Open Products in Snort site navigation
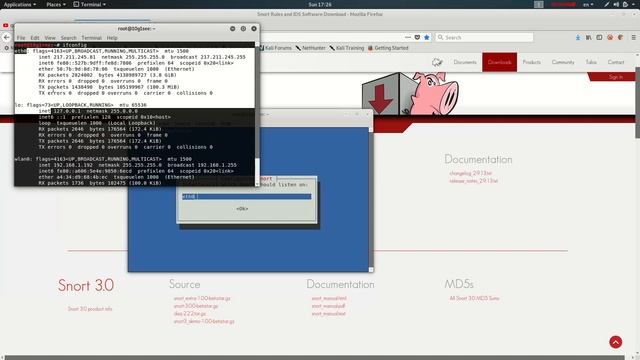This screenshot has width=640, height=360. tap(531, 62)
